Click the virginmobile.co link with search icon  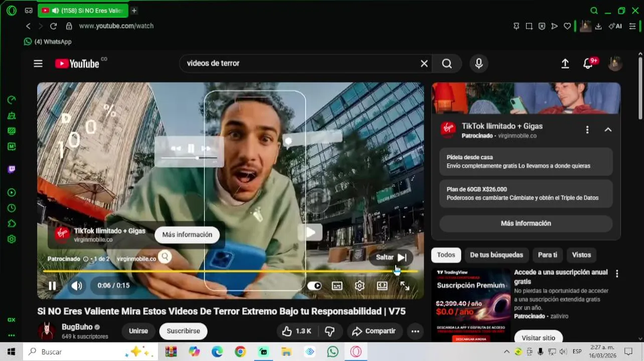click(144, 258)
